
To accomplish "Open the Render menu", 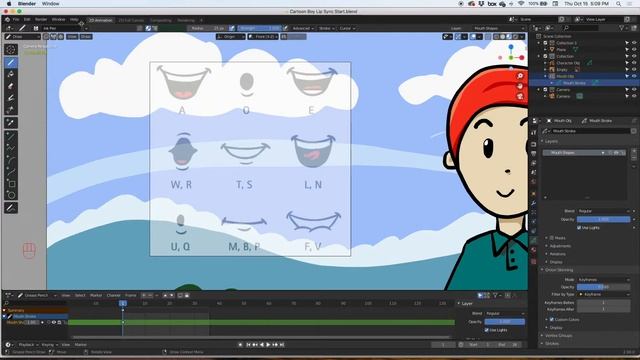I will [41, 20].
